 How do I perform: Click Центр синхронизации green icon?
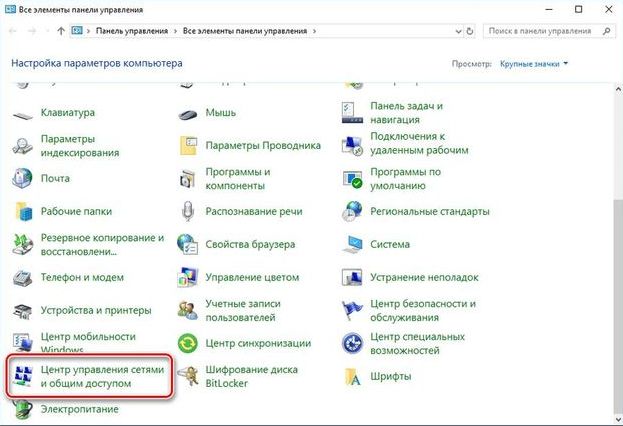tap(188, 343)
